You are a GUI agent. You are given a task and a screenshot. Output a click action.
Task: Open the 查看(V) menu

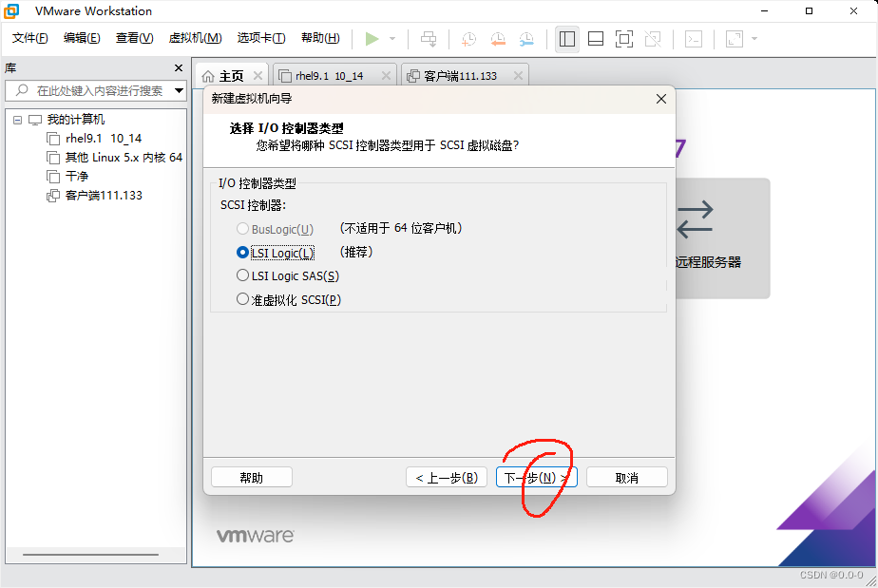(x=134, y=38)
